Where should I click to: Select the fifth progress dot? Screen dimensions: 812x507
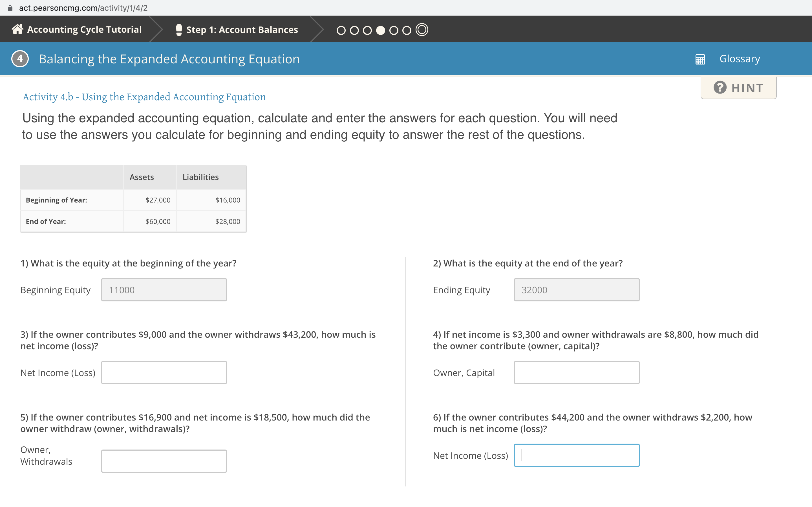(x=393, y=30)
